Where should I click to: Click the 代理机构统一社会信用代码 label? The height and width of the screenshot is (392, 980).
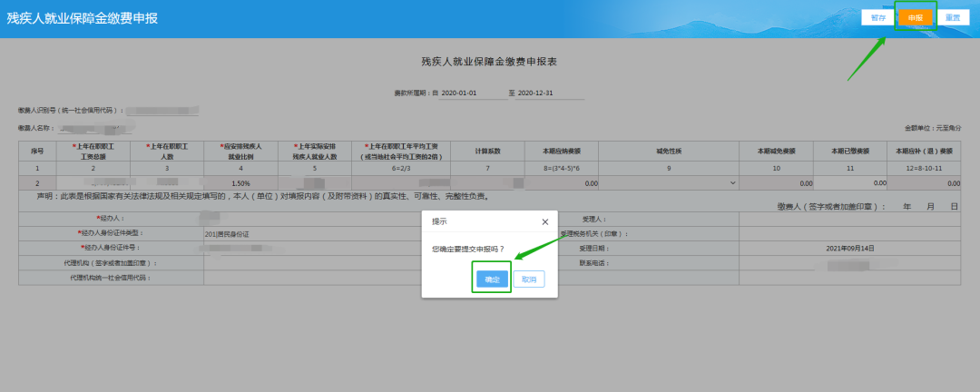tap(111, 278)
